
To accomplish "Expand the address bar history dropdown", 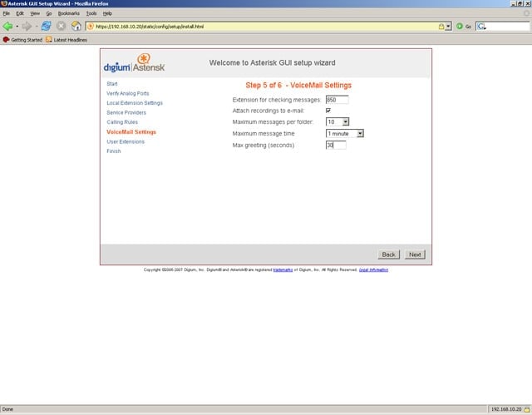I will tap(448, 27).
